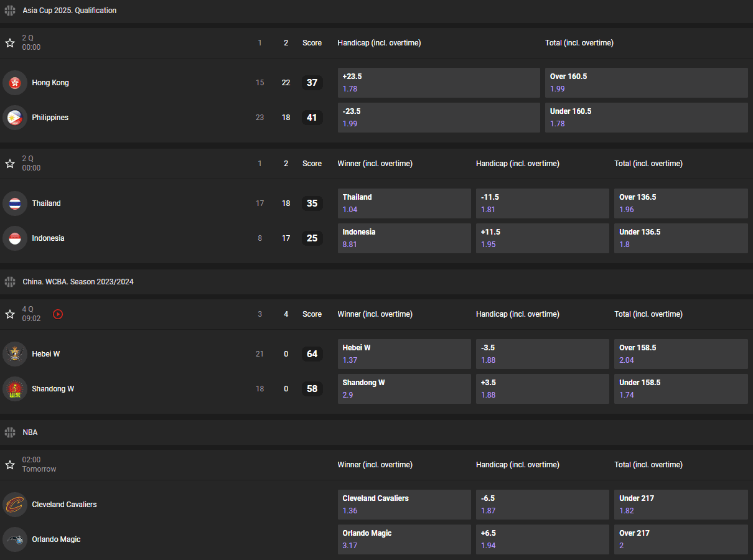
Task: Click the Indonesia team flag icon
Action: pyautogui.click(x=15, y=238)
